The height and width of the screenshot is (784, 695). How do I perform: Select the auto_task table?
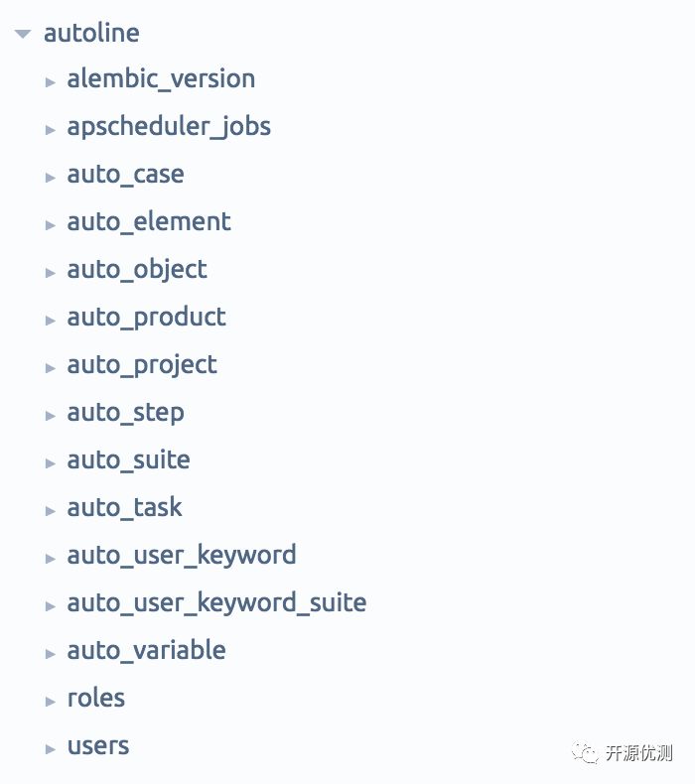124,507
